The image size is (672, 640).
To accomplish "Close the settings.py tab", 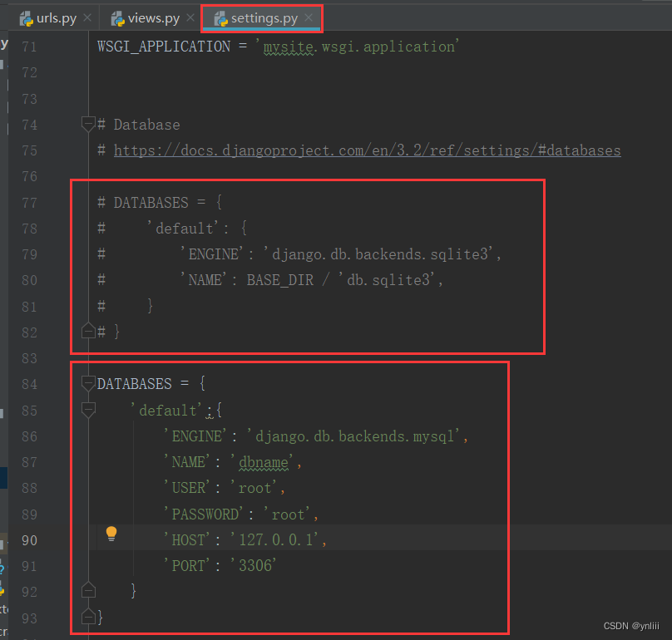I will click(x=309, y=17).
